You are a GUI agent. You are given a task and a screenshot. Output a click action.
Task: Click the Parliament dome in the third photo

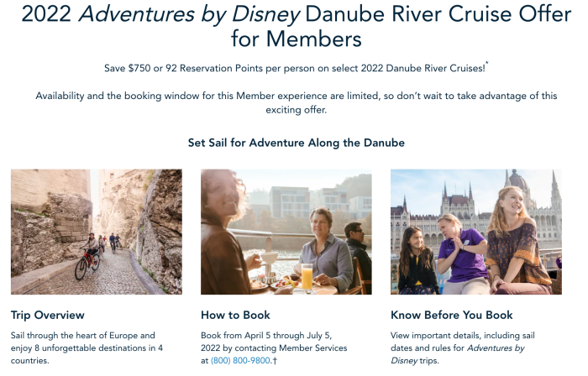tap(517, 182)
